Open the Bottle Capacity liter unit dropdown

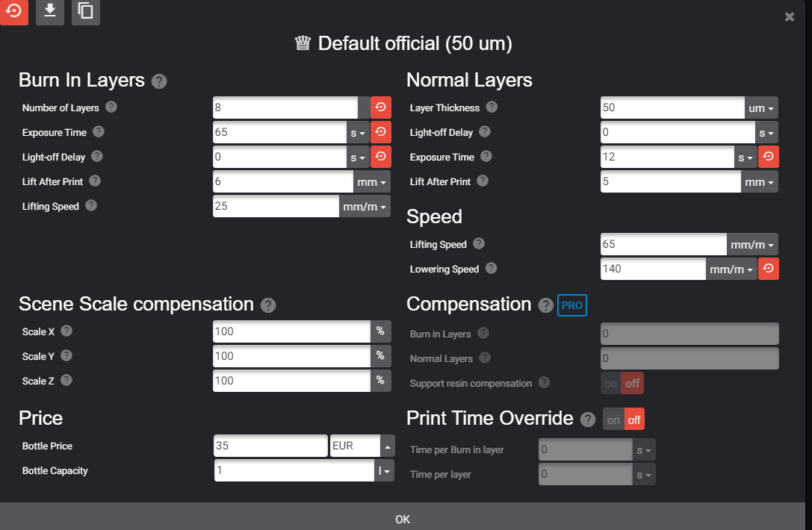(384, 471)
